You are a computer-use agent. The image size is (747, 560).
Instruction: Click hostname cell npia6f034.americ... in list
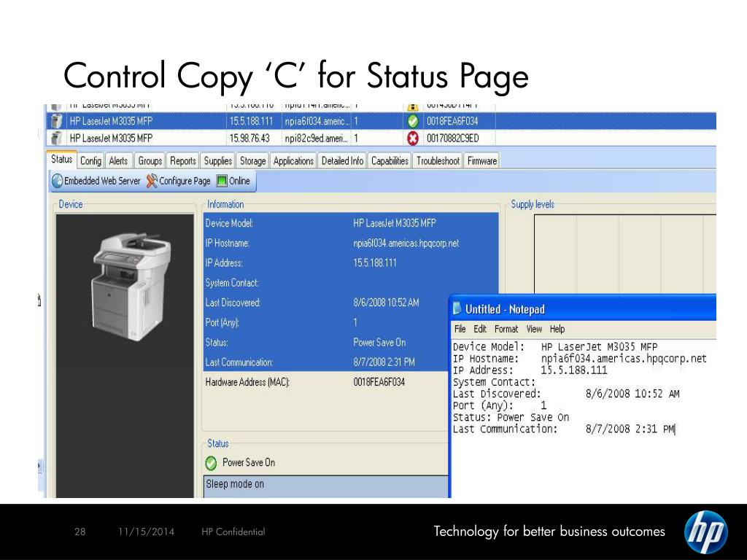coord(317,122)
